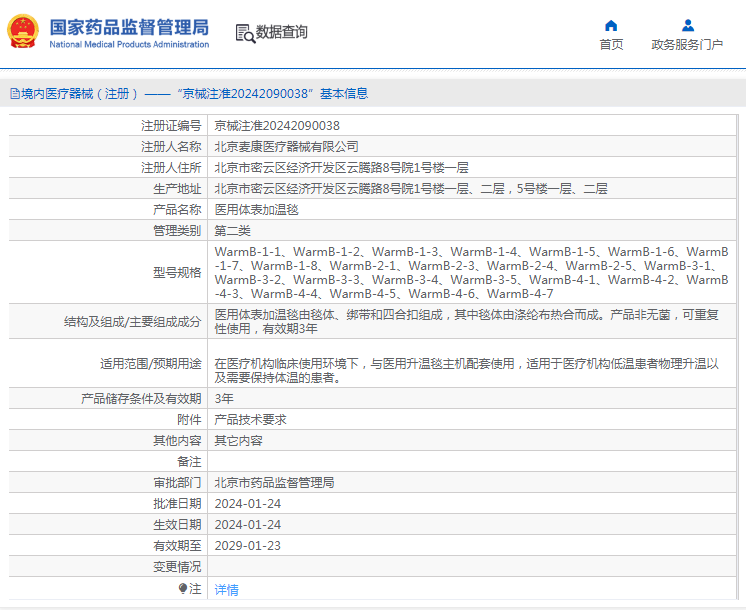Click the 注册证编号 row label

click(x=171, y=126)
